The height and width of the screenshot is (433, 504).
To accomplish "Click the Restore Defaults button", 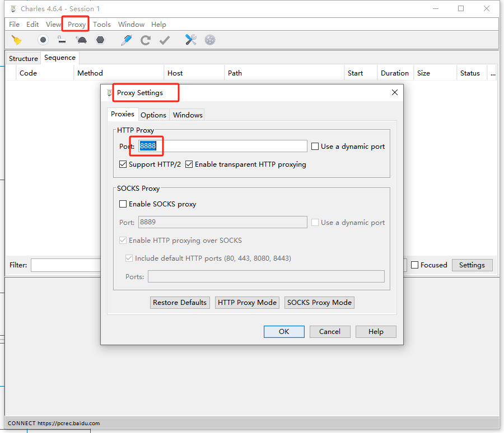I will [x=180, y=303].
